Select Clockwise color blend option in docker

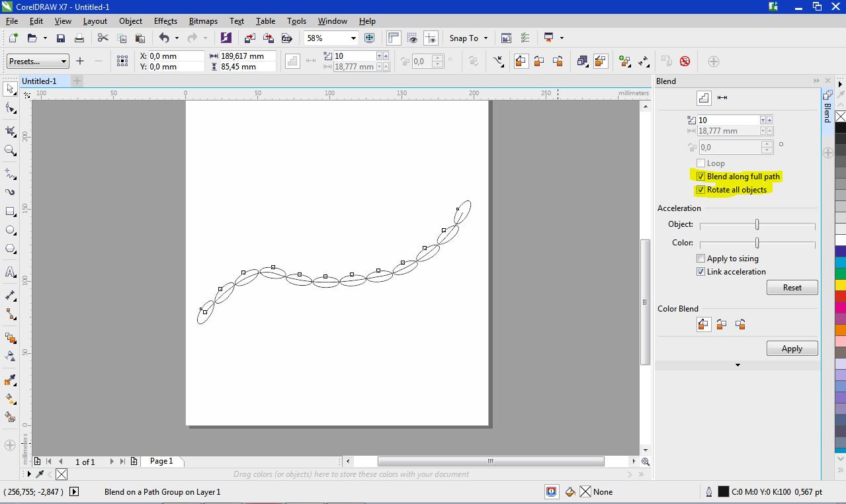click(x=722, y=324)
